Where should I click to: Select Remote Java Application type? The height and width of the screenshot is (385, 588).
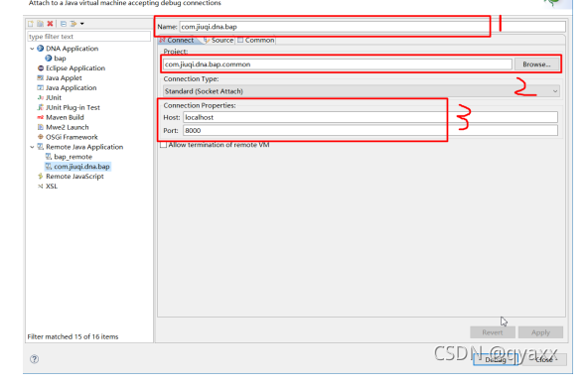point(84,147)
